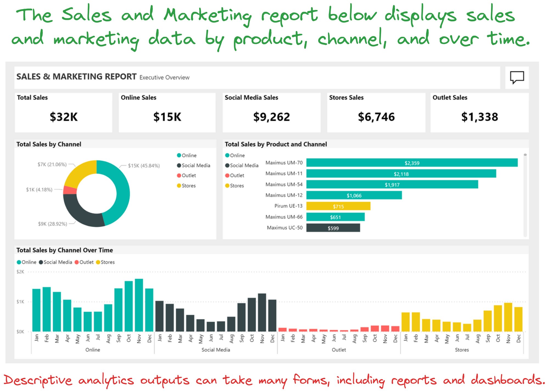Toggle Stores legend in time chart
This screenshot has width=549, height=392.
tap(105, 262)
